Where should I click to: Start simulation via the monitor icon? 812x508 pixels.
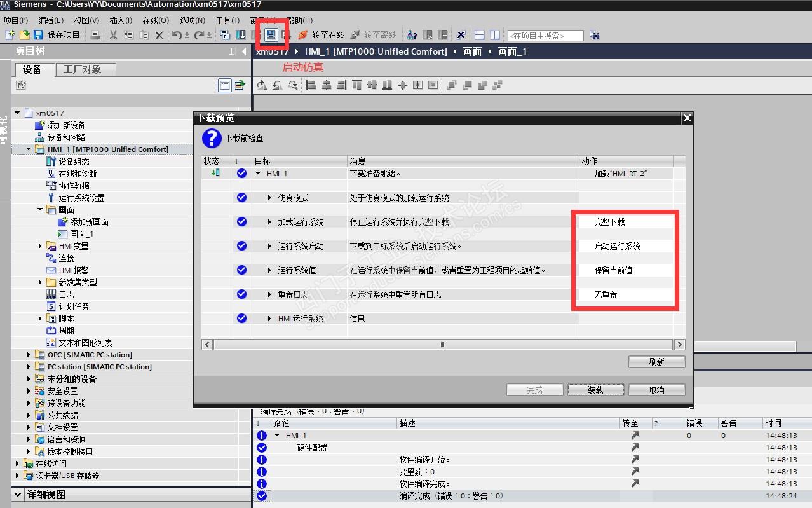(271, 34)
